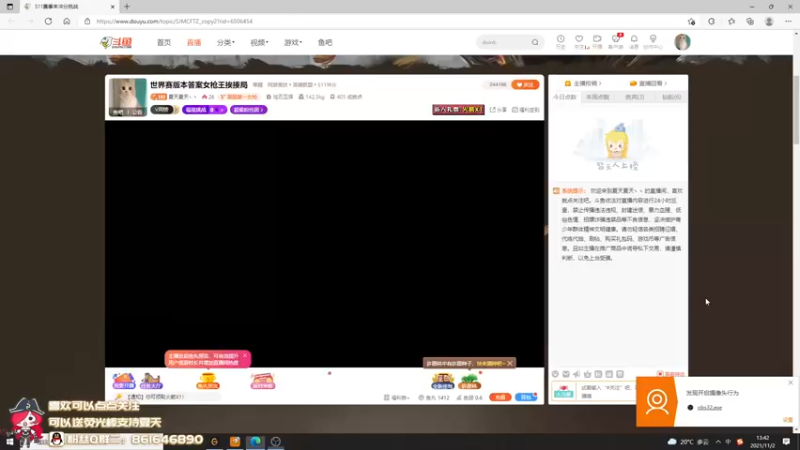Click the dark V badge pill

tap(163, 110)
